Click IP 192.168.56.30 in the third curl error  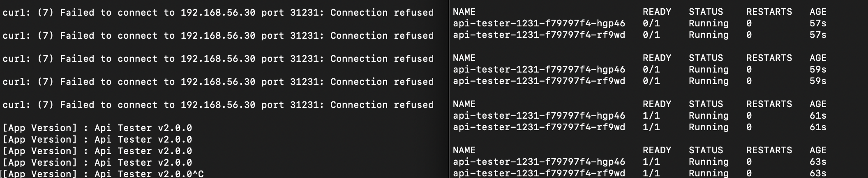(x=218, y=59)
